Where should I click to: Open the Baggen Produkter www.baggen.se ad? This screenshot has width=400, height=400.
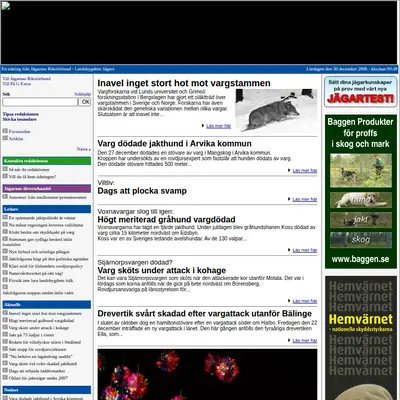361,191
